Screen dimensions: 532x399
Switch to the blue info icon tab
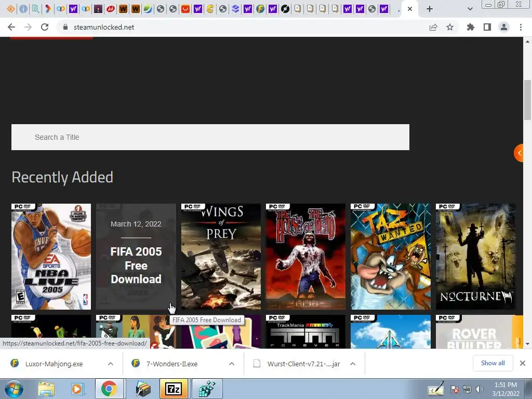tap(23, 9)
